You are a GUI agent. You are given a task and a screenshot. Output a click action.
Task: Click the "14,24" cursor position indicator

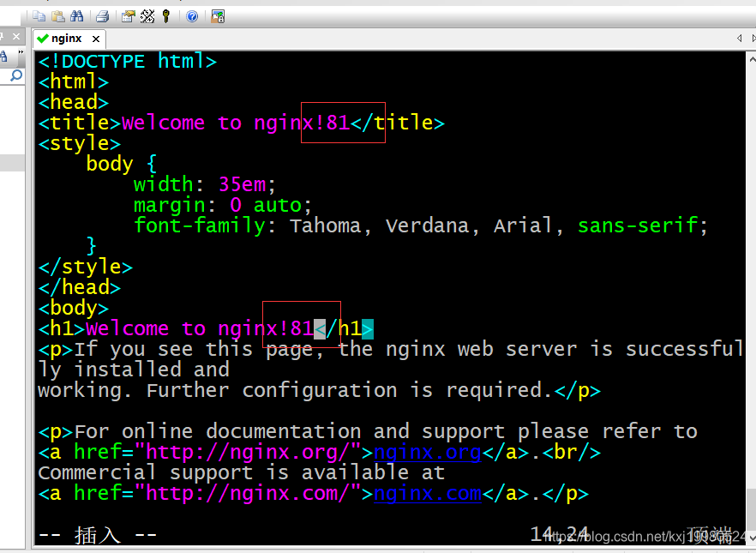pos(559,534)
